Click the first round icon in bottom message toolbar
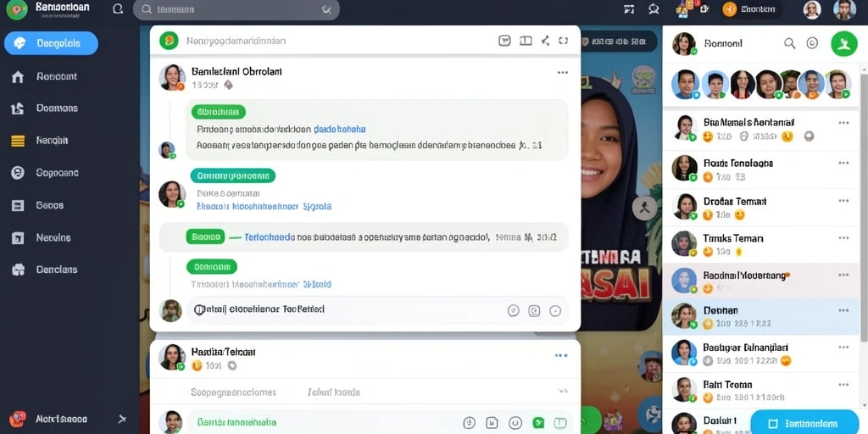The image size is (868, 434). 469,423
